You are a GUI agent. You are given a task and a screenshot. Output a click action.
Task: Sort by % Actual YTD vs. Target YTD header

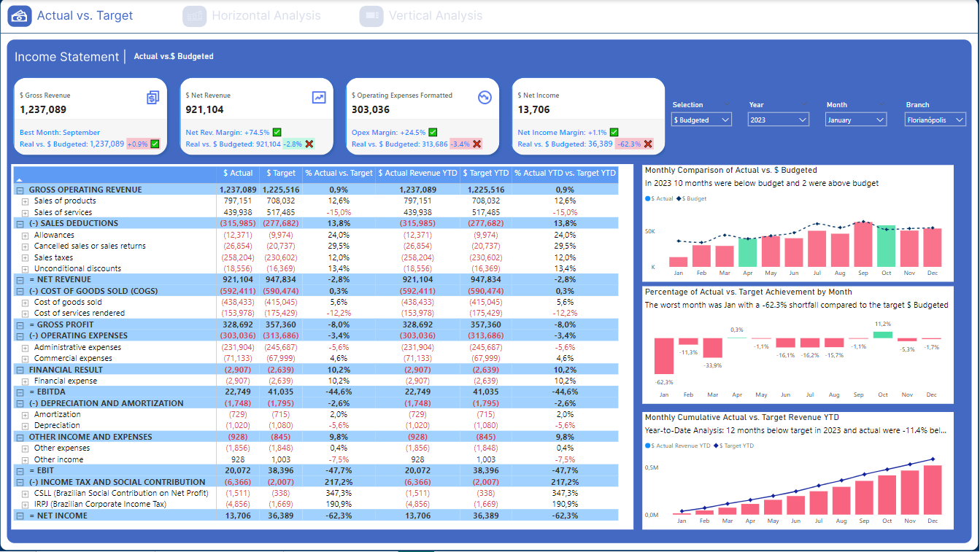pos(565,173)
